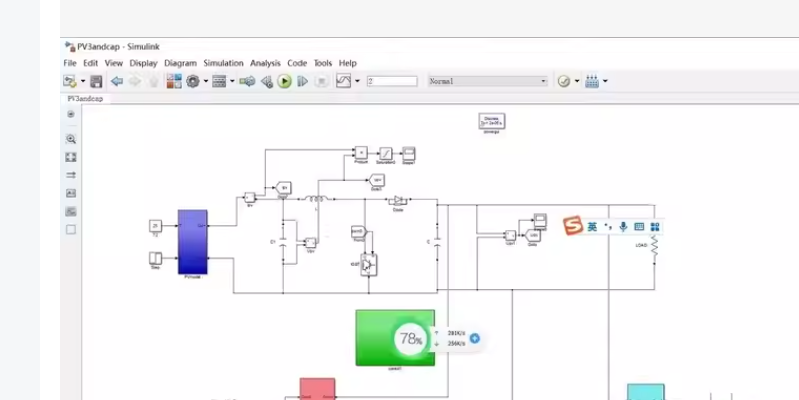The height and width of the screenshot is (400, 799).
Task: Select the LOAD resistor block
Action: pyautogui.click(x=654, y=249)
